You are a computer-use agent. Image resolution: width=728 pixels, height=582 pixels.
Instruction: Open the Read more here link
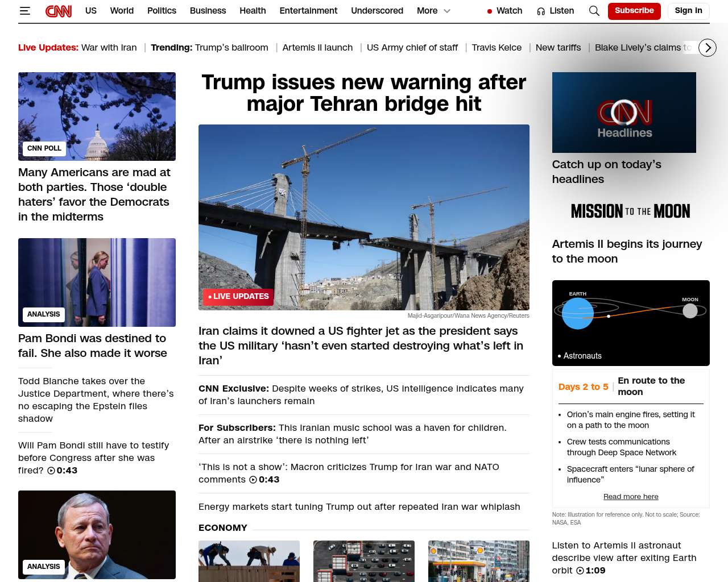[630, 497]
